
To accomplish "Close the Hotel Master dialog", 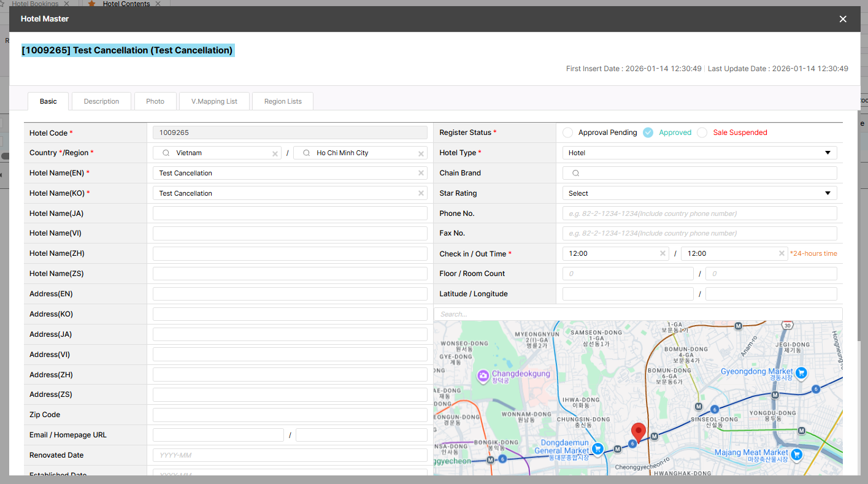I will pos(843,19).
